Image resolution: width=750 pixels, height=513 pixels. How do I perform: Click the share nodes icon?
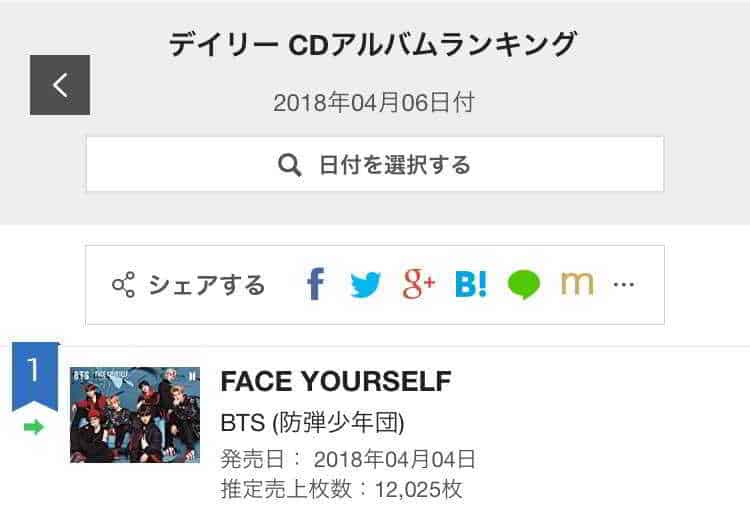pos(124,285)
